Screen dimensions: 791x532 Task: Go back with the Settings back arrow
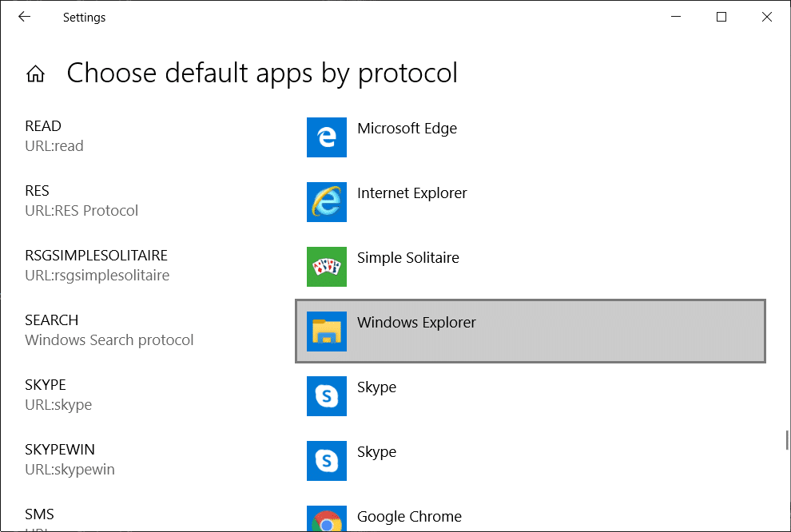coord(24,17)
